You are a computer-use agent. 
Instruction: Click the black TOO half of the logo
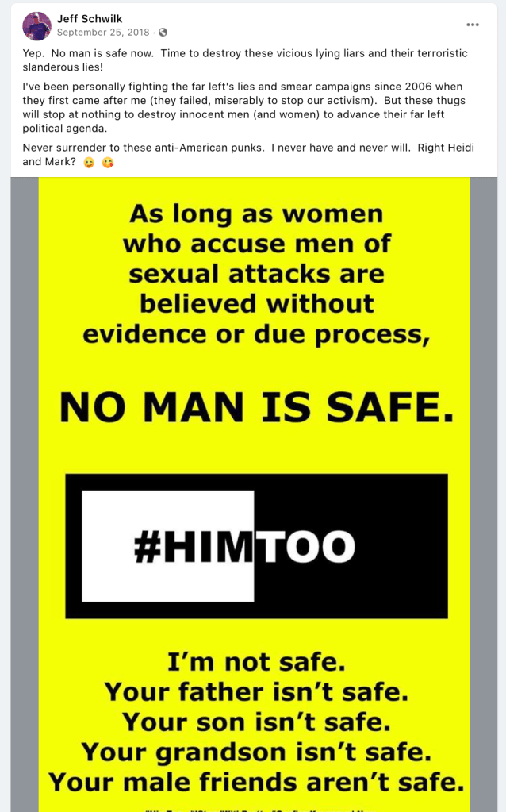coord(351,546)
